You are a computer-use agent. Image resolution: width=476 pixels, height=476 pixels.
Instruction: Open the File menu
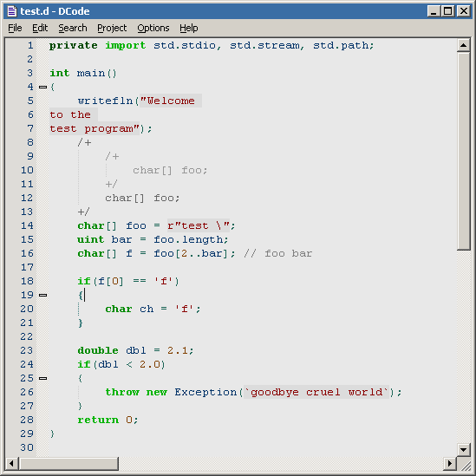(x=15, y=28)
